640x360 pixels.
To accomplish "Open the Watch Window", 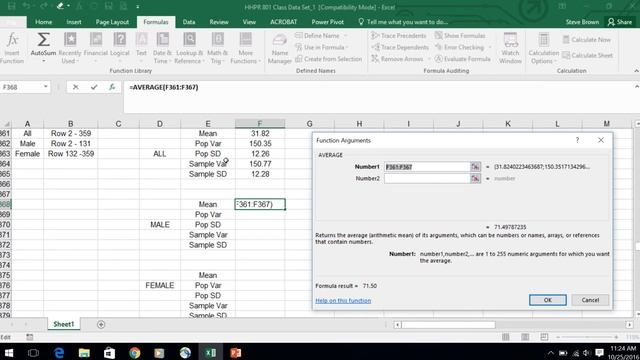I will pos(510,48).
